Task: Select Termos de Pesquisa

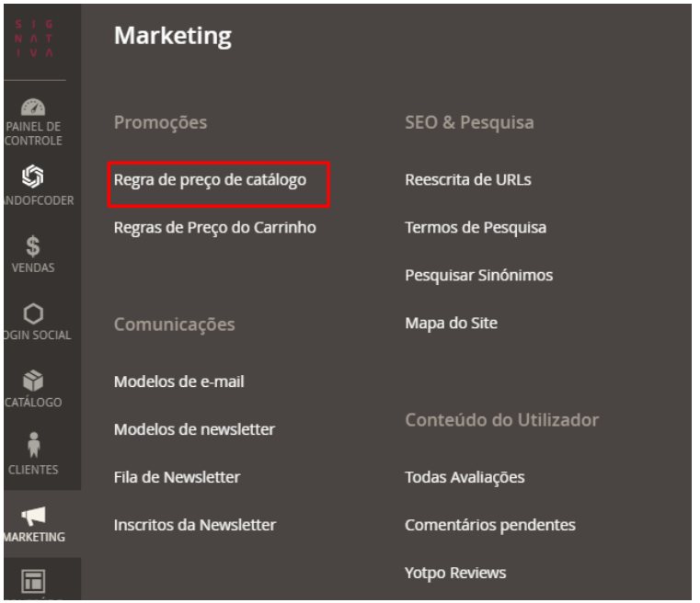Action: (475, 227)
